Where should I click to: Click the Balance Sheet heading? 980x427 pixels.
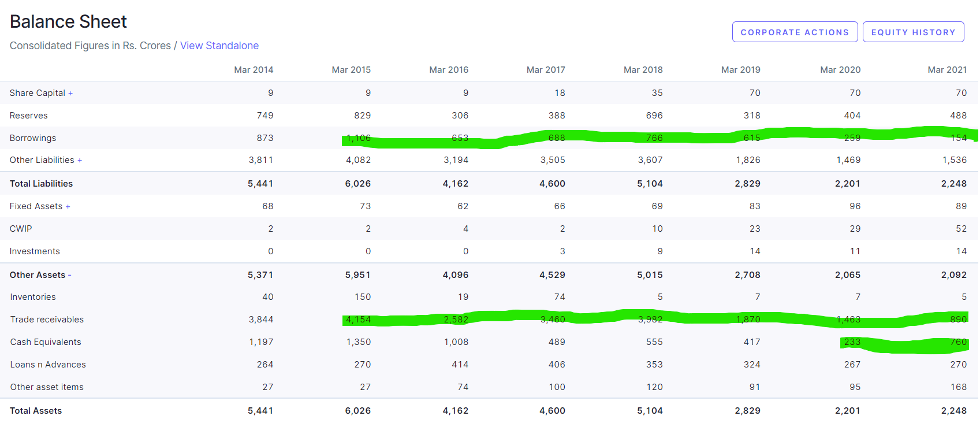click(x=68, y=22)
